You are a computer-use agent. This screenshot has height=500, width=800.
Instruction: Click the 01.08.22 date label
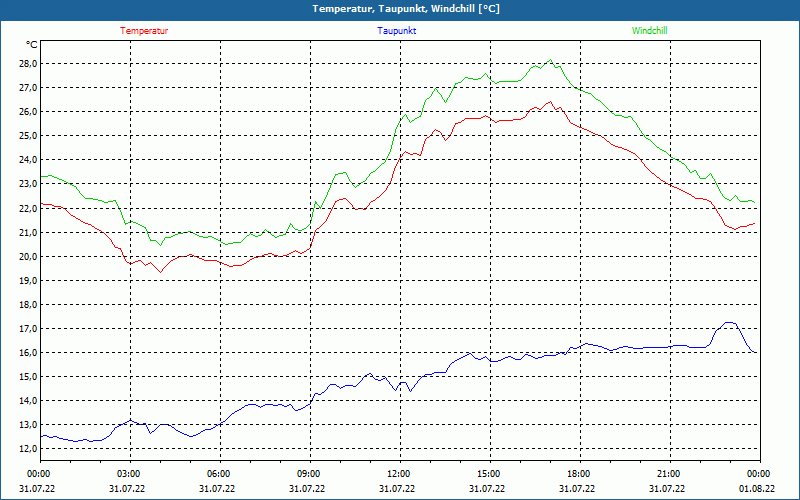point(757,489)
